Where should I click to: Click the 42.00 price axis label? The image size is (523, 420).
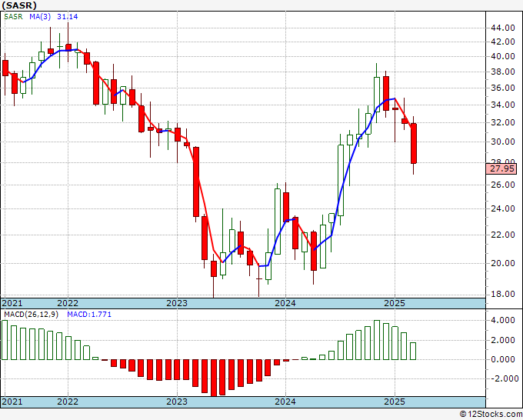point(503,42)
